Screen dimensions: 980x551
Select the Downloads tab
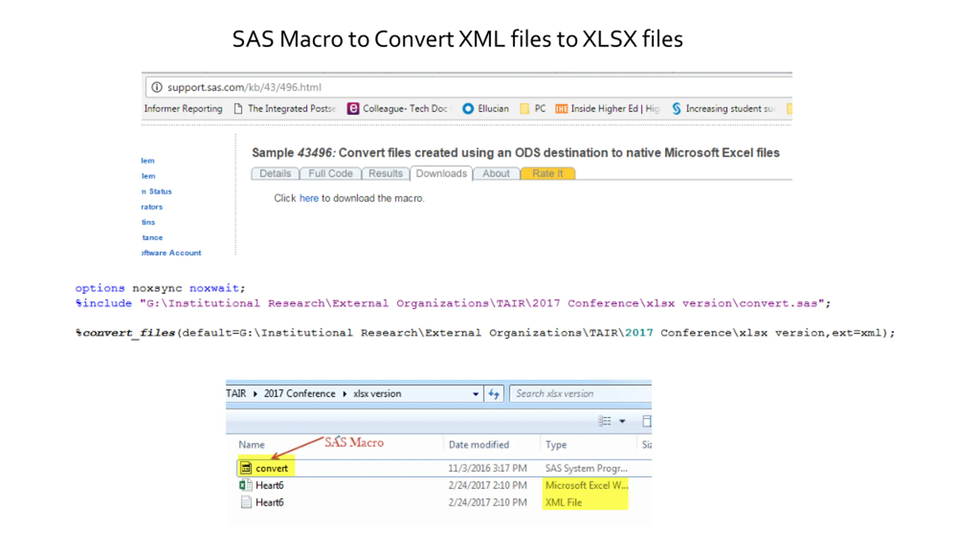[441, 173]
